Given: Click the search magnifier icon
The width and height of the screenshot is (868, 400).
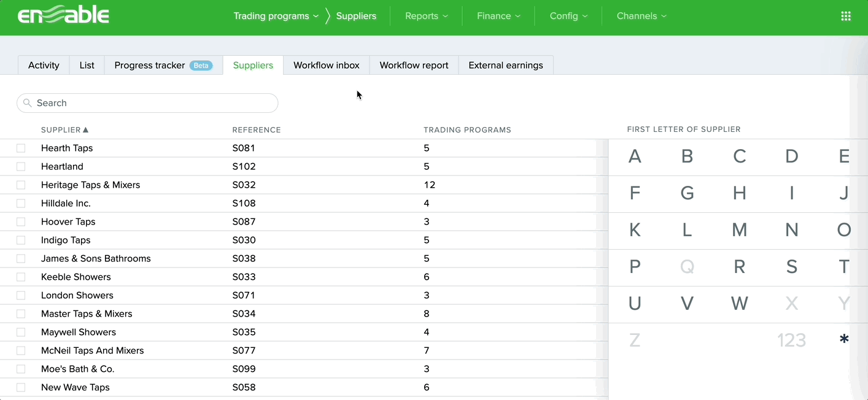Looking at the screenshot, I should (x=27, y=103).
